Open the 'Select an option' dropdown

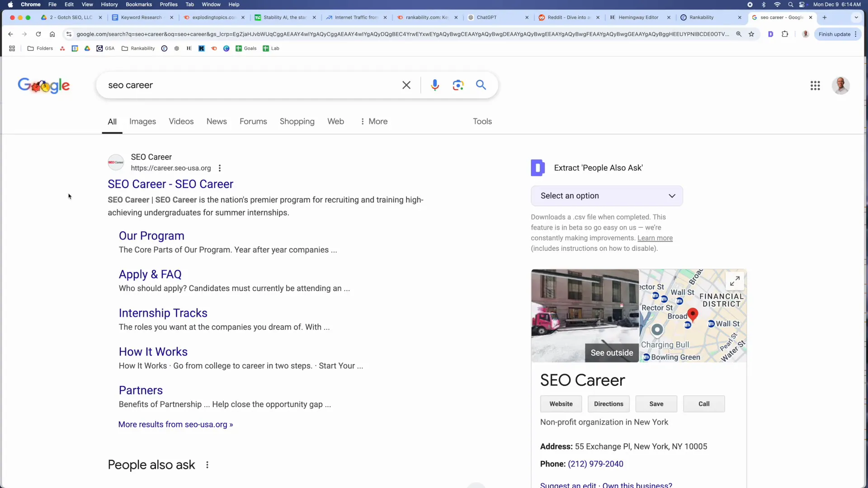point(607,196)
